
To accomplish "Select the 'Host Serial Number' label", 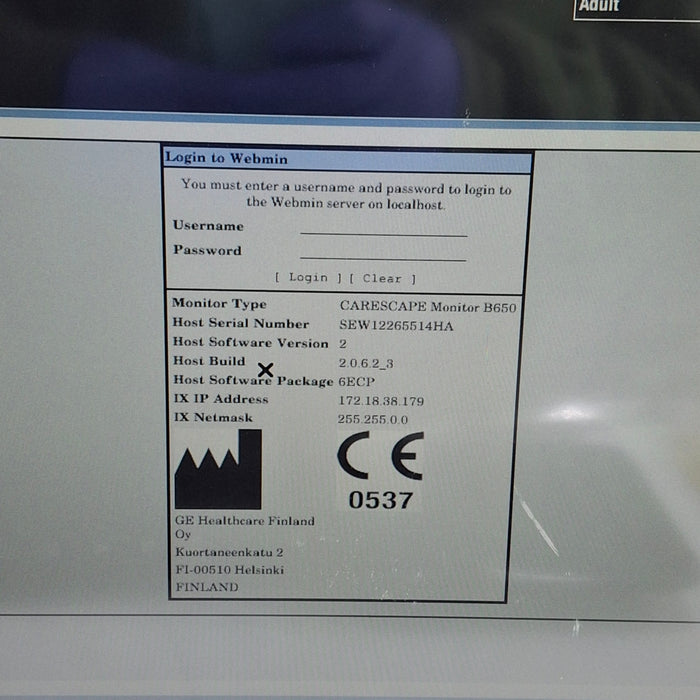I will point(241,323).
